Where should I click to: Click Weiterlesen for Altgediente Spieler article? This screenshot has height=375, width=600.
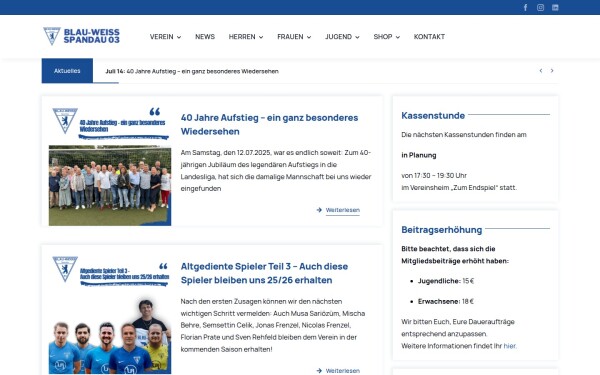(342, 370)
